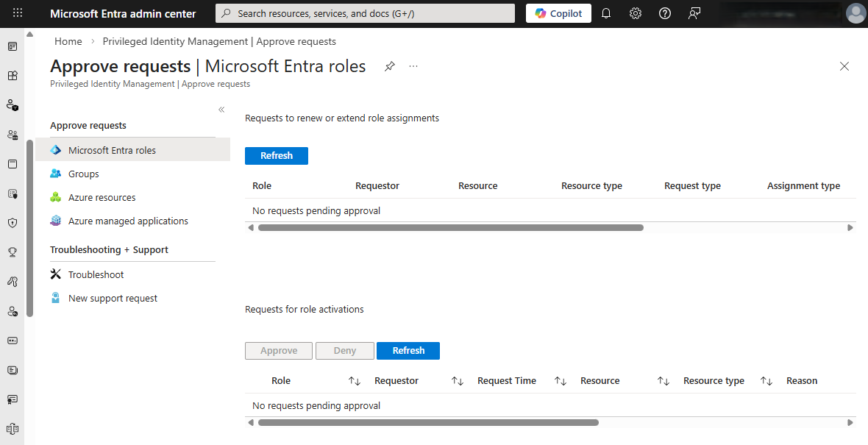Open Troubleshoot under Troubleshooting + Support

[133, 274]
